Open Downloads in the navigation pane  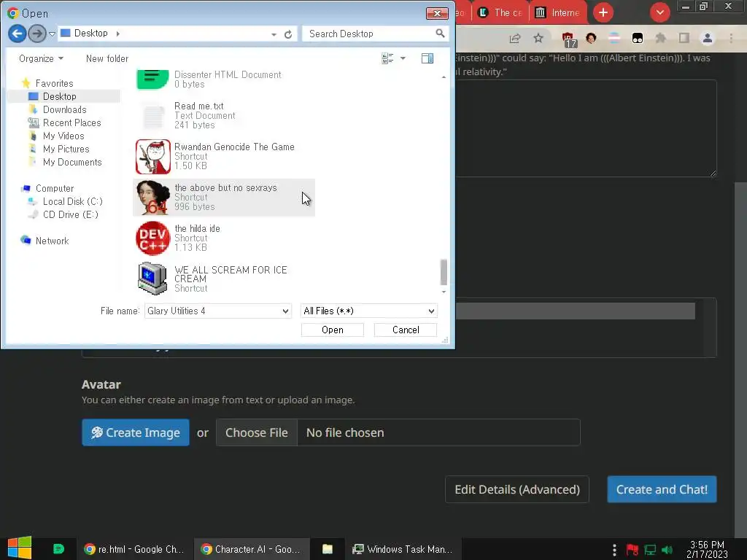pos(65,109)
